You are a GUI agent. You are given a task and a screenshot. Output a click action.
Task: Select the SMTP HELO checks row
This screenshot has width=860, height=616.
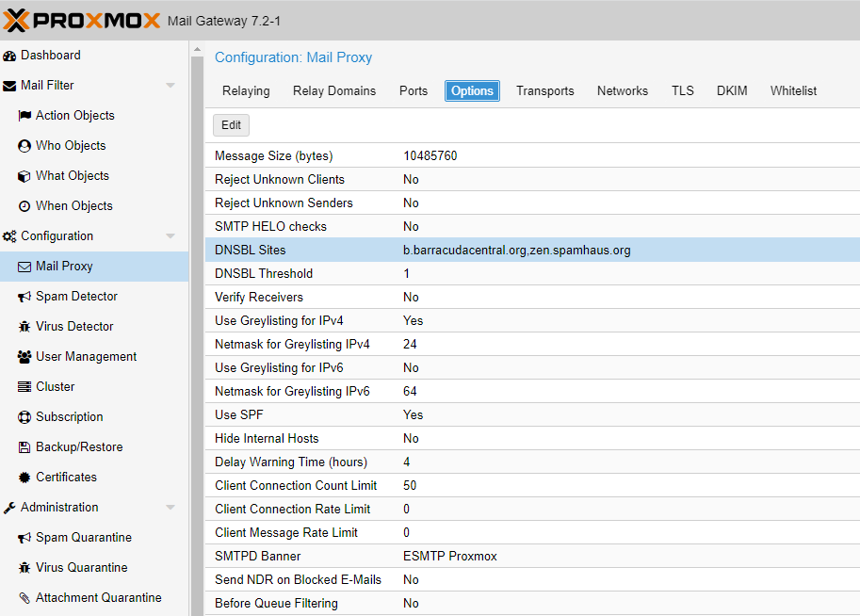point(532,227)
